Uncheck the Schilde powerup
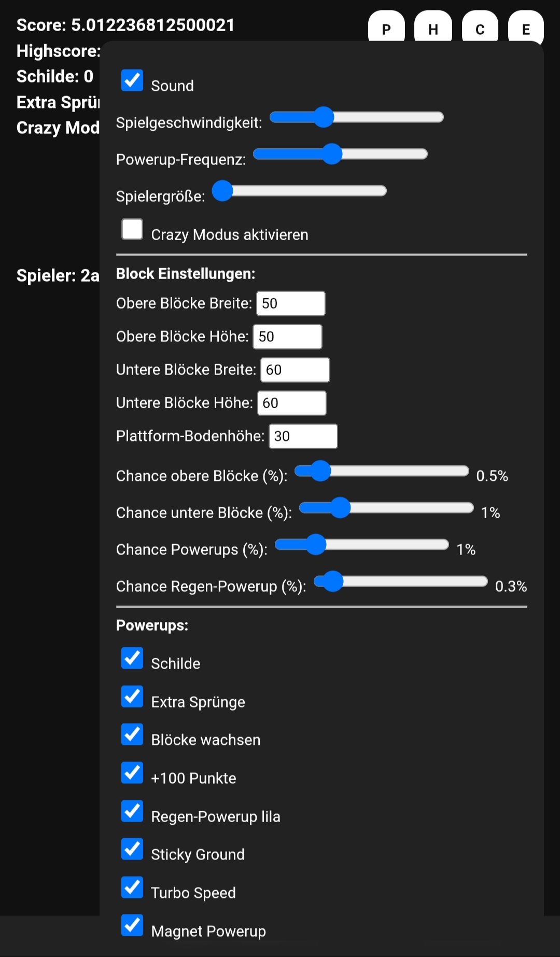This screenshot has height=957, width=560. [x=132, y=658]
